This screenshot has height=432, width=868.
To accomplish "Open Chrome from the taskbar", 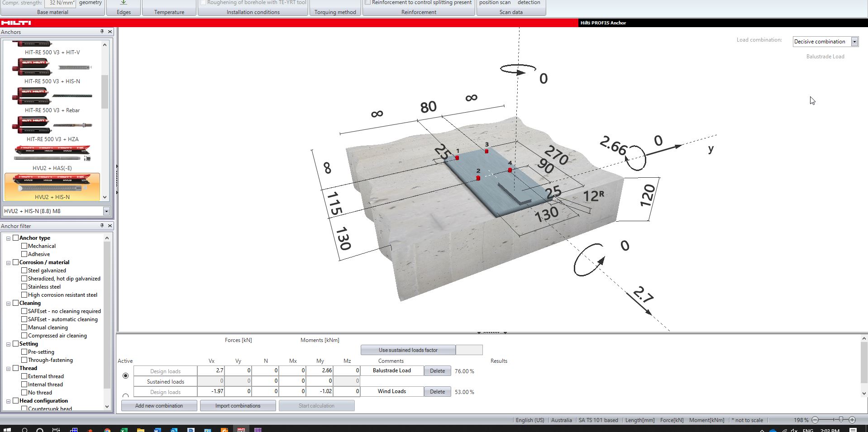I will 107,429.
